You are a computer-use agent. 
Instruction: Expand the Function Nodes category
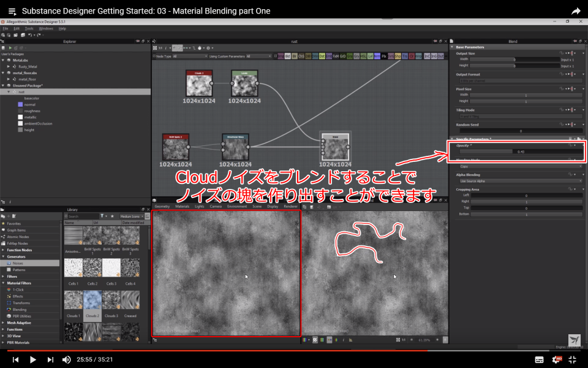(3, 250)
